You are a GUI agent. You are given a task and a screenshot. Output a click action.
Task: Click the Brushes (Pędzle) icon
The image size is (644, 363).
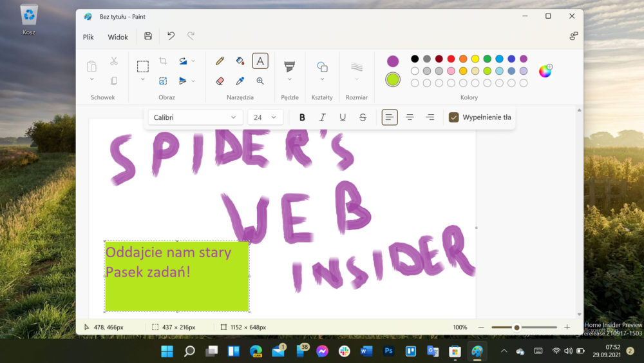tap(290, 66)
